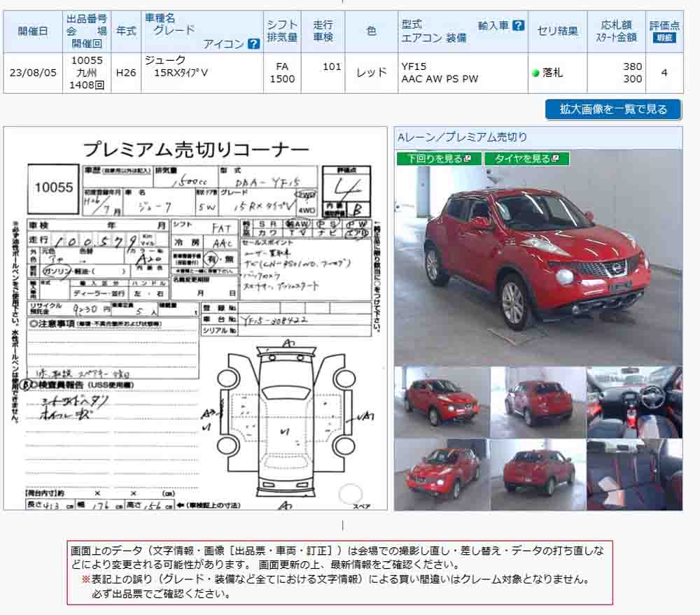Click the 下回りを見る underbody button

439,158
